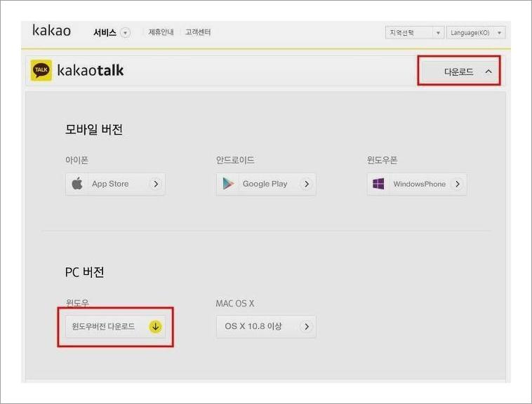This screenshot has width=532, height=404.
Task: Click the 아이폰 label
Action: click(x=77, y=160)
